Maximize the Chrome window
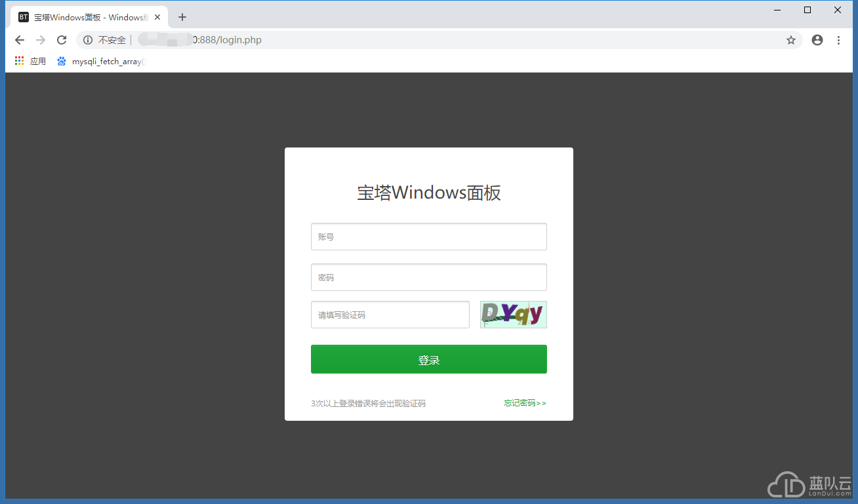 807,10
